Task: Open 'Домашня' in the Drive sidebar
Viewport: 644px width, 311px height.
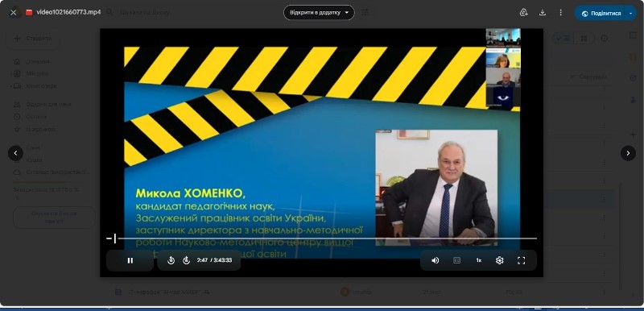Action: pyautogui.click(x=33, y=61)
